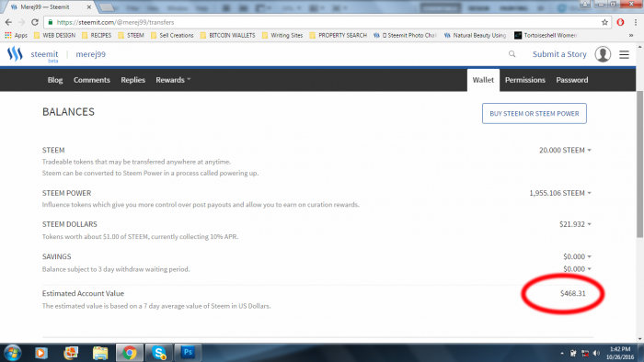Switch to the Password tab
Image resolution: width=644 pixels, height=362 pixels.
571,80
